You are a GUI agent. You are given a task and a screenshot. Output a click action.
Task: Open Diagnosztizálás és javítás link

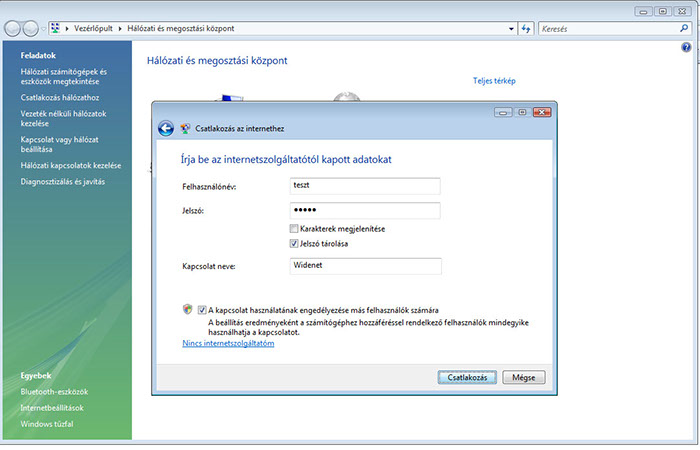tap(62, 182)
